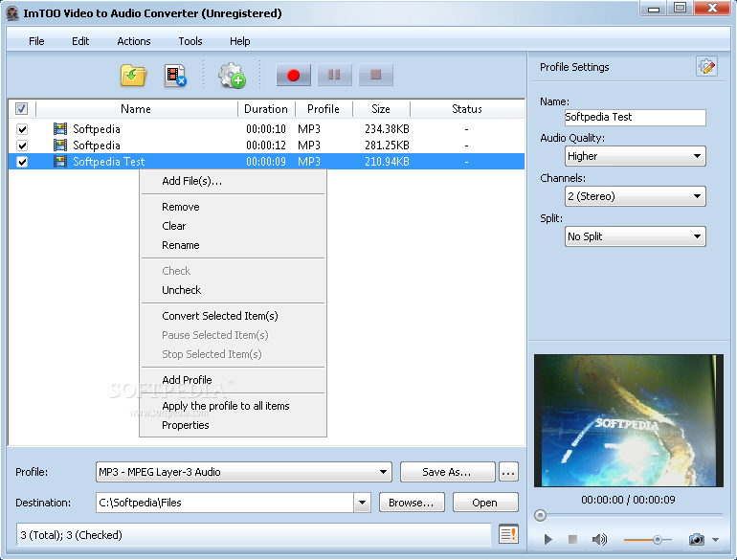Click the Remove file toolbar icon

175,76
